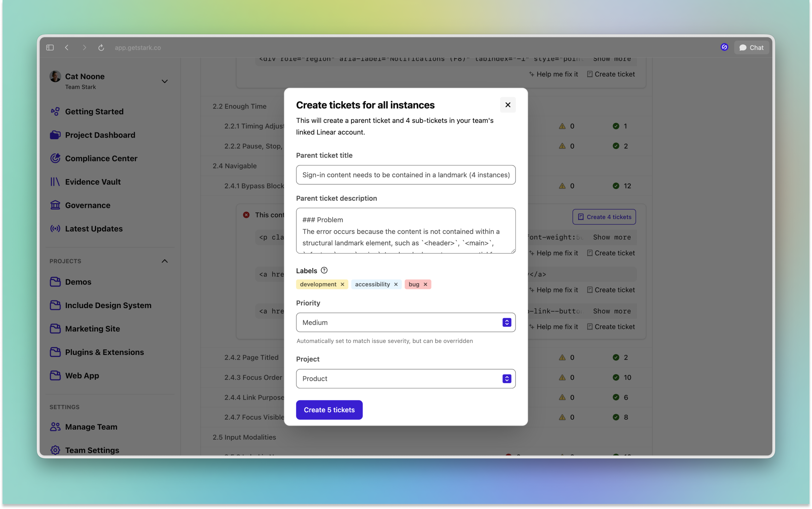Click the Manage Team people icon
Screen dimensions: 812x509
click(x=55, y=427)
